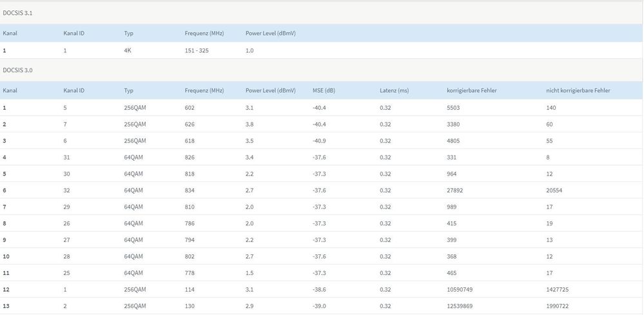This screenshot has width=644, height=315.
Task: Click frequency value 834
Action: point(190,190)
